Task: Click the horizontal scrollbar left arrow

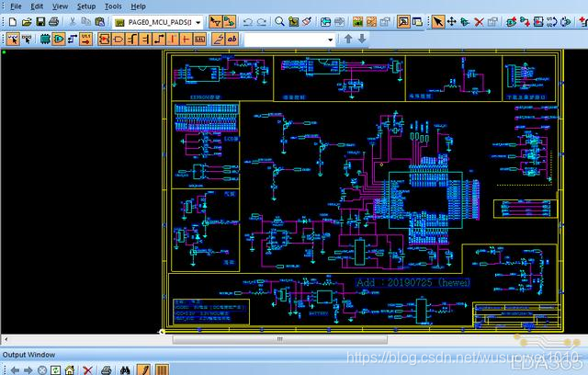Action: pos(6,339)
